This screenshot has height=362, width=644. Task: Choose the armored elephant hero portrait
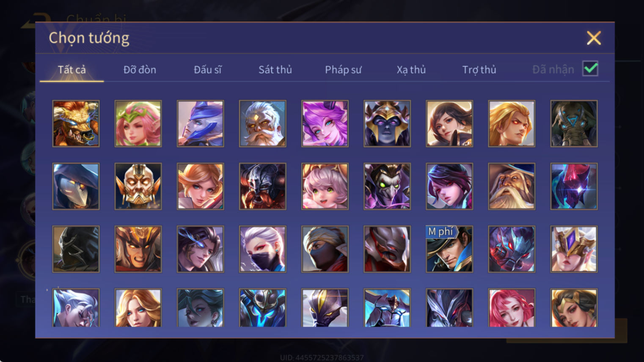(x=574, y=123)
